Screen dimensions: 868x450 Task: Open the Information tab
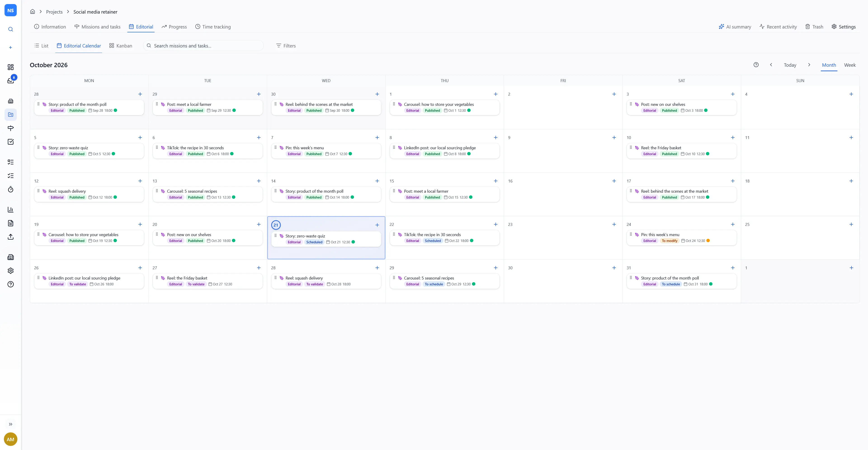50,27
